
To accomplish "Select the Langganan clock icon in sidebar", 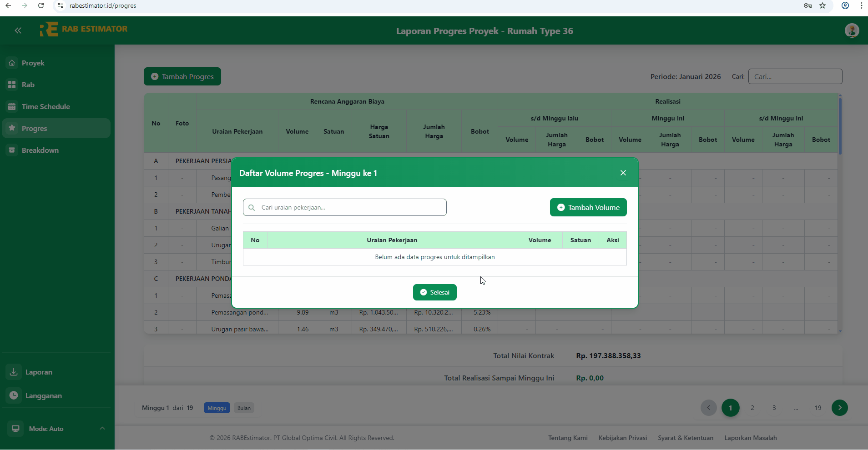I will coord(14,395).
